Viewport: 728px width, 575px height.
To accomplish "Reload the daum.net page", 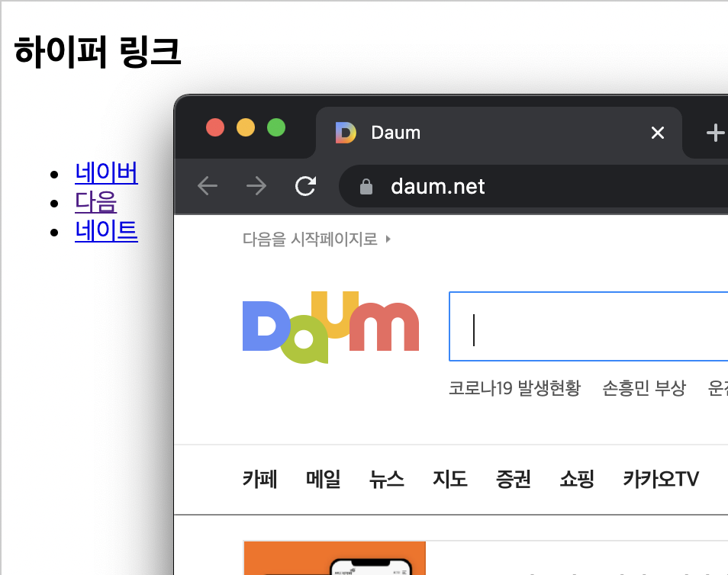I will (x=305, y=186).
